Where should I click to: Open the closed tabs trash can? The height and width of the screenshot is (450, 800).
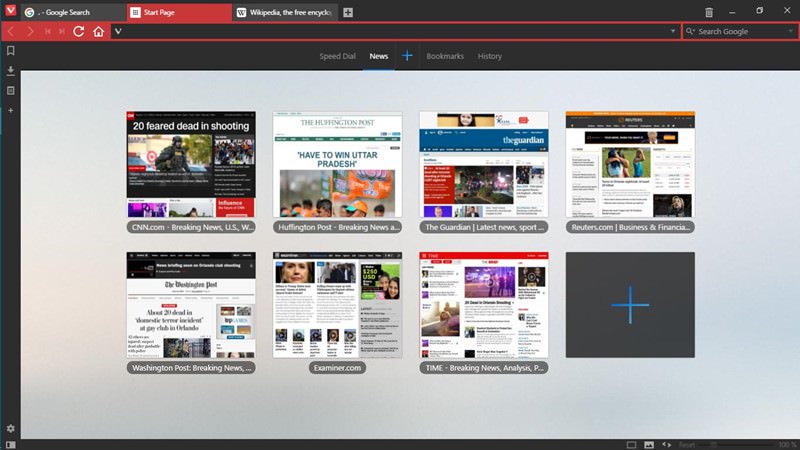pos(709,12)
